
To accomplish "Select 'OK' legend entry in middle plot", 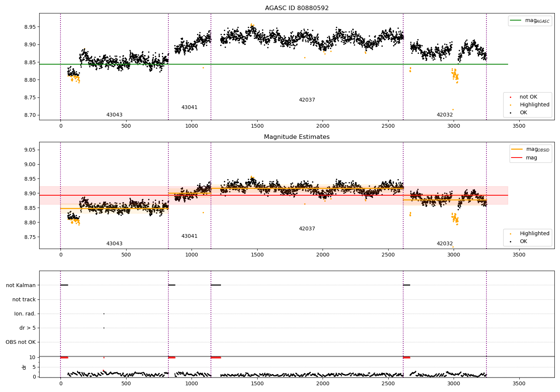I will pos(519,242).
